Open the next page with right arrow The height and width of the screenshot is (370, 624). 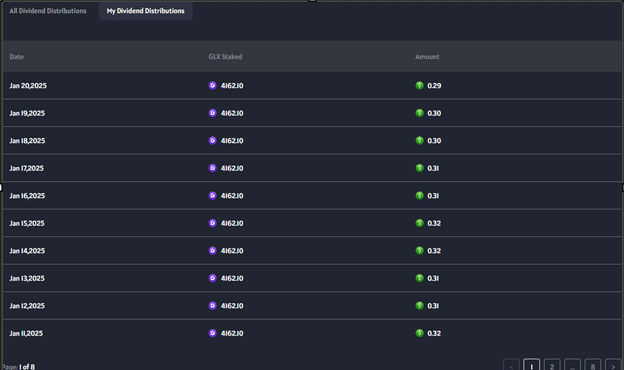613,366
